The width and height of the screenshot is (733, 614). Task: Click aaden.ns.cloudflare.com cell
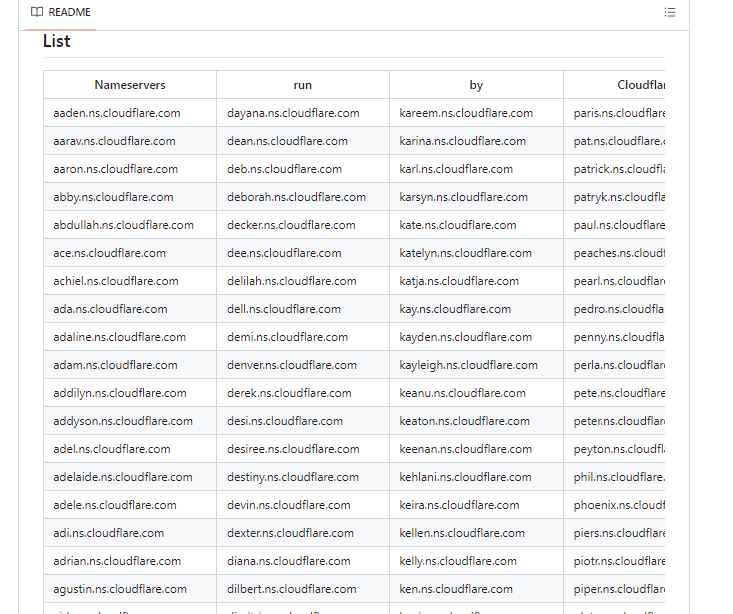tap(117, 113)
